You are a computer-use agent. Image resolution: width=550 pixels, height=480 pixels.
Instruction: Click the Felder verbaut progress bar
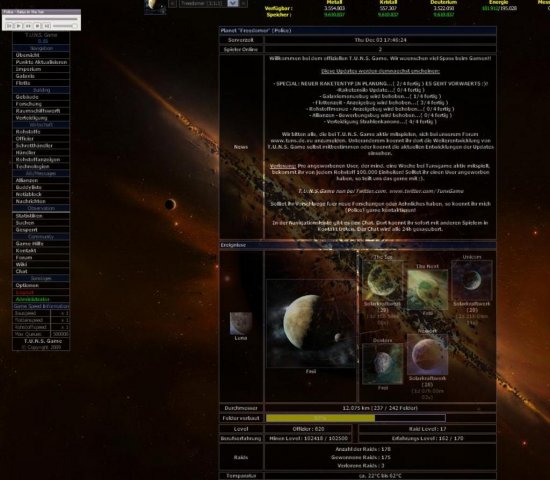point(356,418)
